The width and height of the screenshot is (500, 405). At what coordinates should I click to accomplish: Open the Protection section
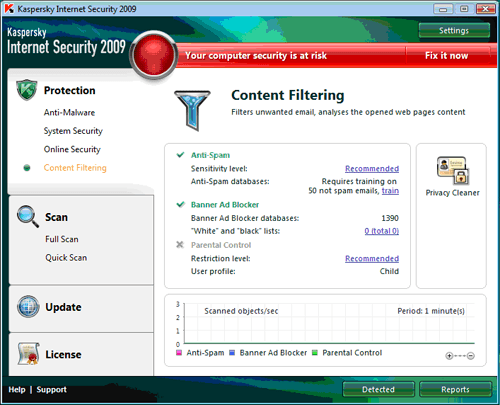pyautogui.click(x=69, y=90)
